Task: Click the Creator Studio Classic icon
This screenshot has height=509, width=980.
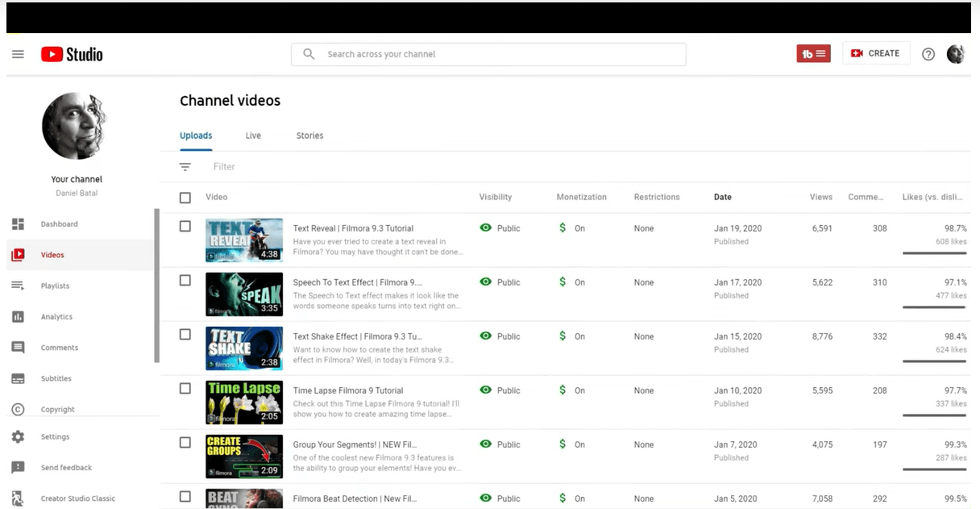Action: point(18,499)
